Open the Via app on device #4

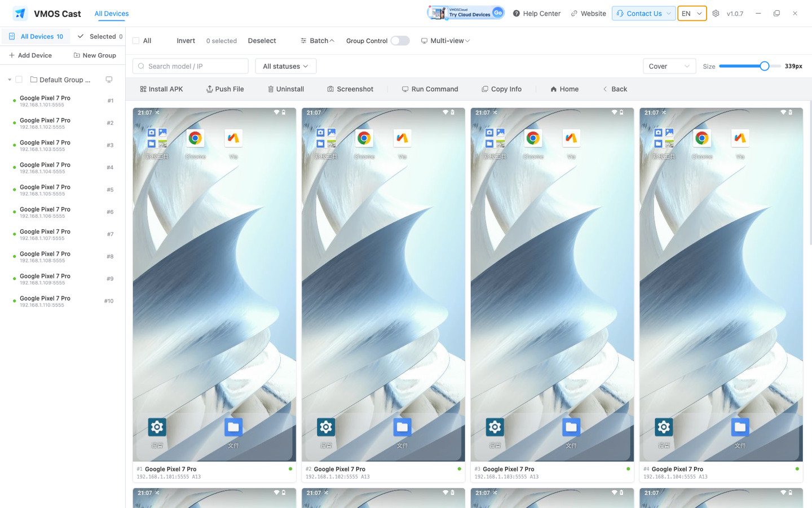740,138
